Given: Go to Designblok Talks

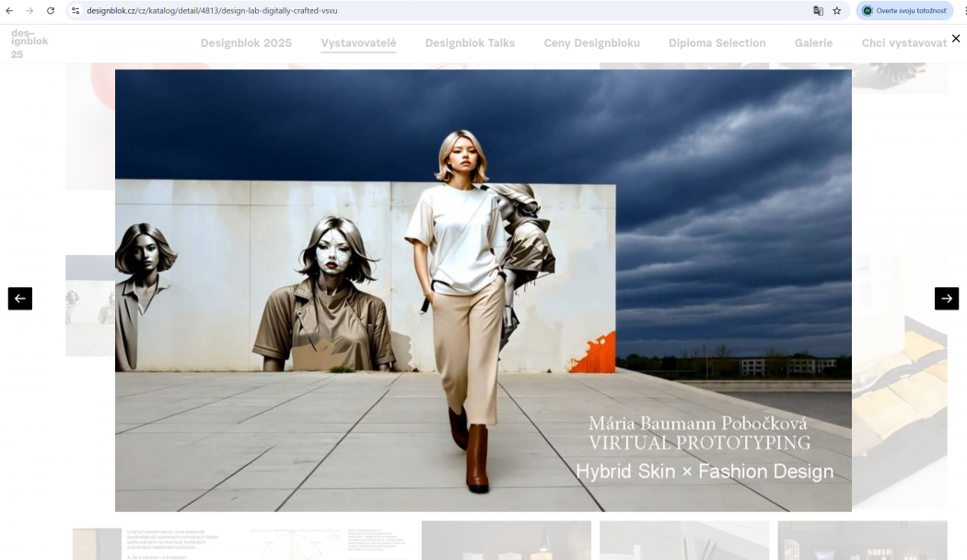Looking at the screenshot, I should point(470,43).
